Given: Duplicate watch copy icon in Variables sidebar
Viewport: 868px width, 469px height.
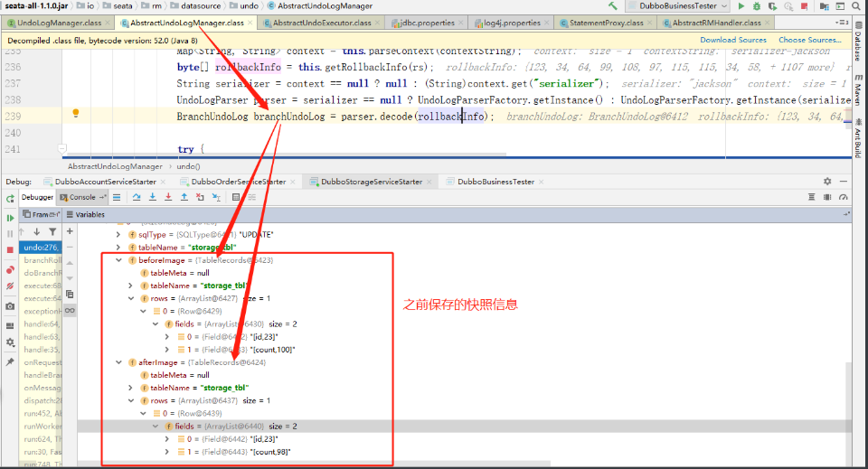Looking at the screenshot, I should pyautogui.click(x=70, y=295).
